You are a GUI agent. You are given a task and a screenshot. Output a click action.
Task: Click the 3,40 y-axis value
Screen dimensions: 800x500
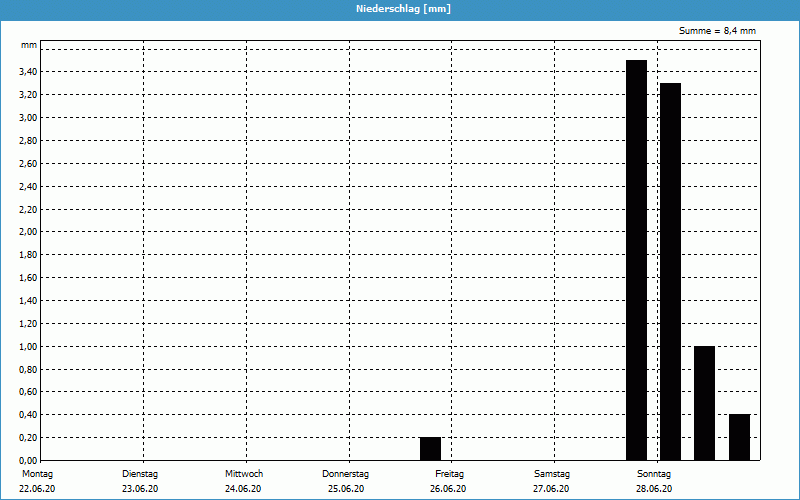pos(28,71)
